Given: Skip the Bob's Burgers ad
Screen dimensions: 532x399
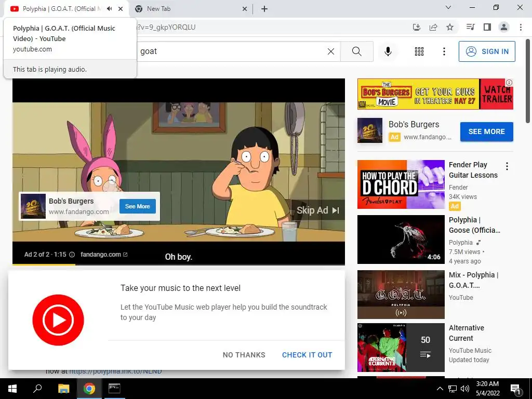Looking at the screenshot, I should click(318, 210).
